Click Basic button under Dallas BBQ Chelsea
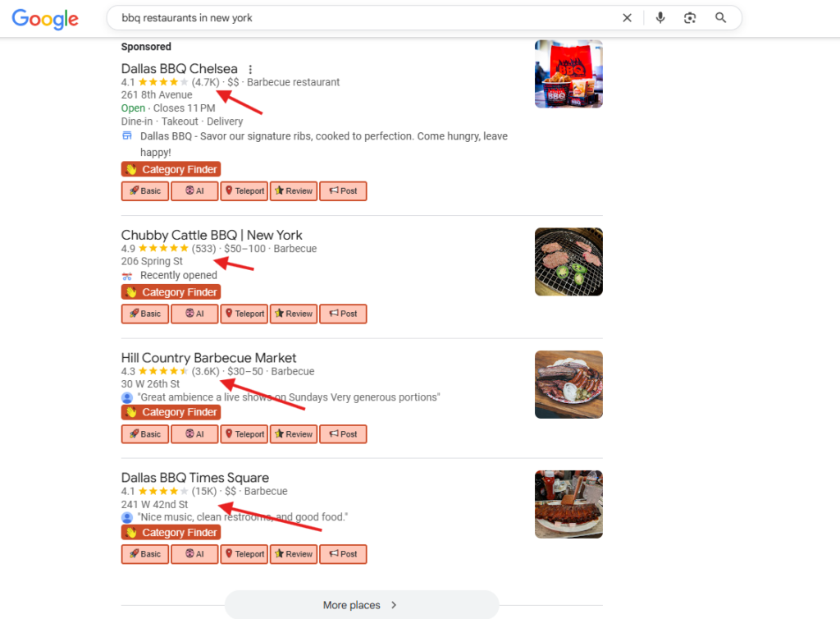 144,190
